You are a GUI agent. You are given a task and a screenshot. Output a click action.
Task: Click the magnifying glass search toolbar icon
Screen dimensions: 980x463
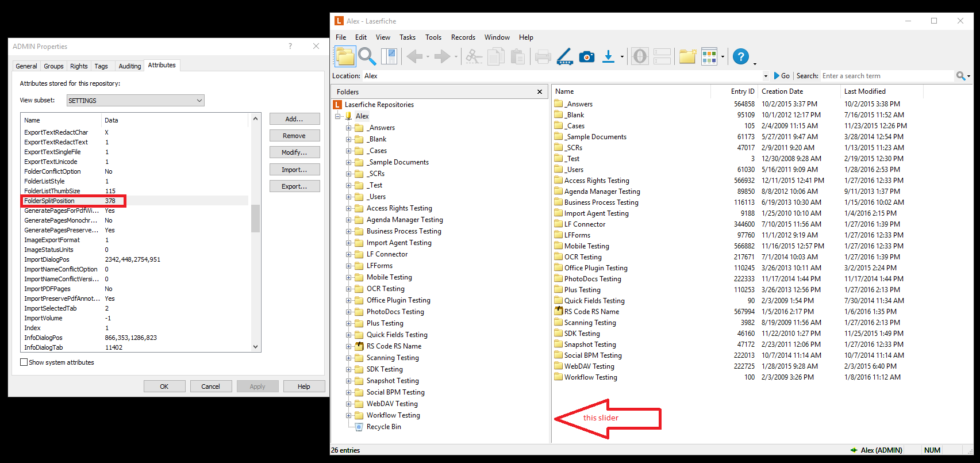pos(367,56)
